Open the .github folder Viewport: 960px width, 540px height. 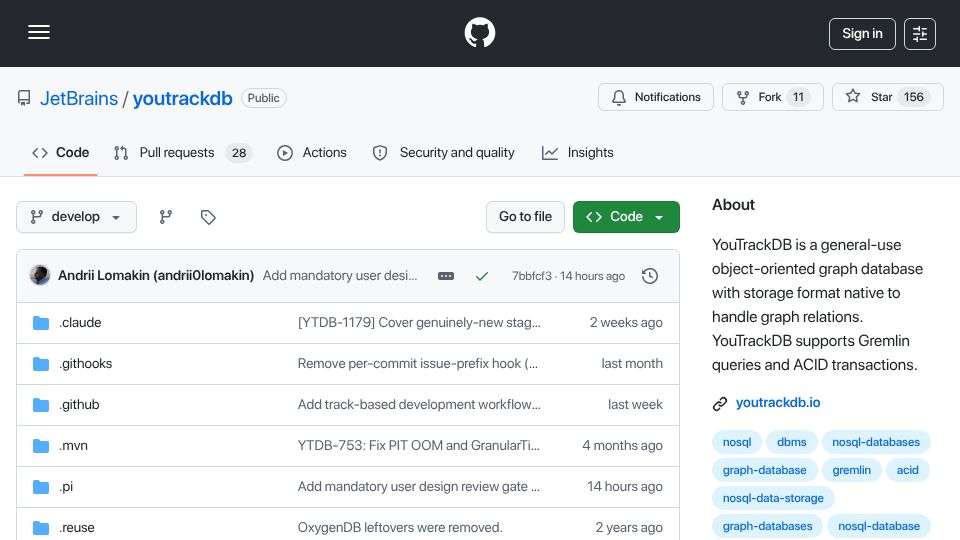(x=79, y=405)
